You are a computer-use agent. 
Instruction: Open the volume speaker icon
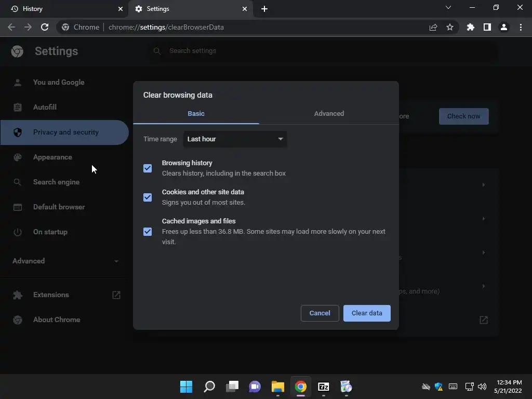482,387
